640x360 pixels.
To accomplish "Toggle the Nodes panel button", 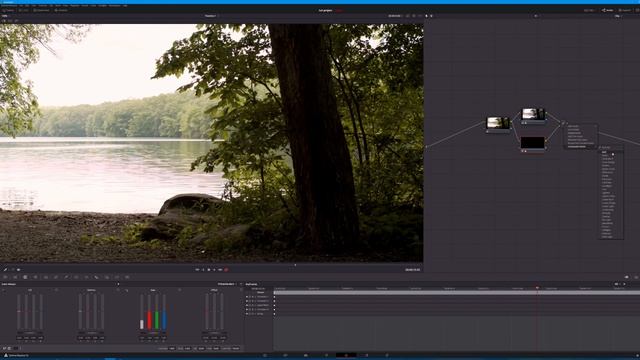I will point(607,10).
